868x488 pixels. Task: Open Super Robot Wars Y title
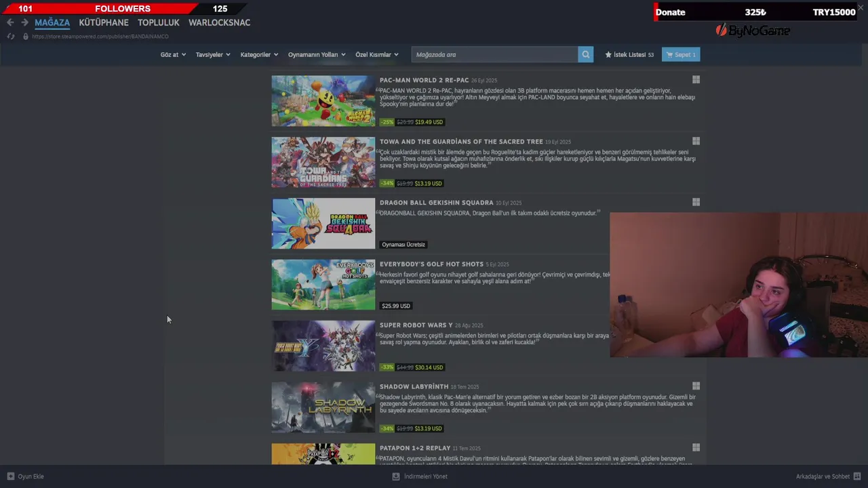click(416, 325)
